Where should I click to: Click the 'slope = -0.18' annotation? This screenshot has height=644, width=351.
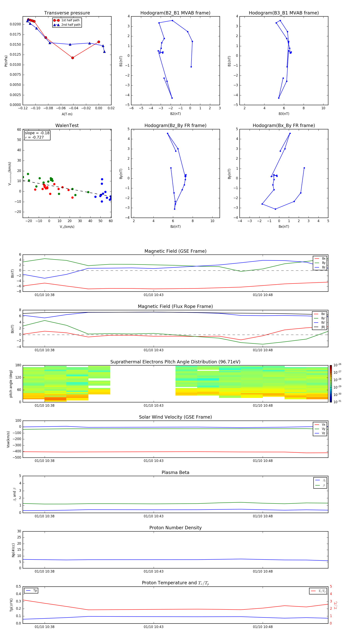37,133
